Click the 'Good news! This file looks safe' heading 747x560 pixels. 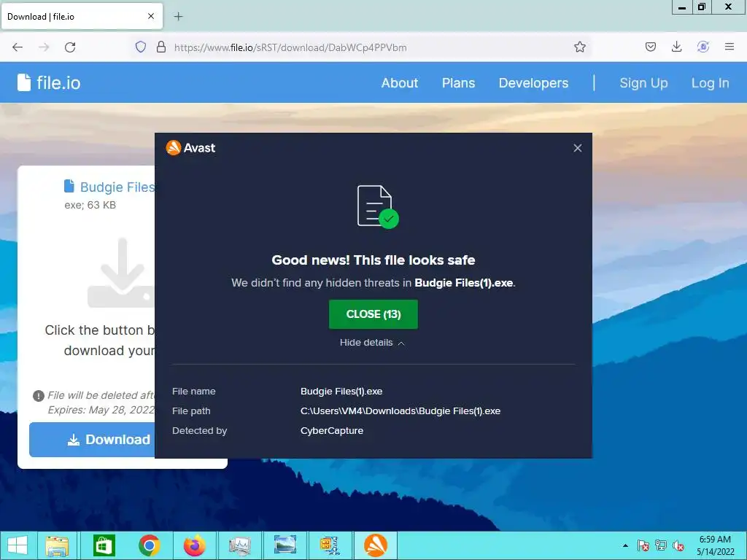coord(373,260)
